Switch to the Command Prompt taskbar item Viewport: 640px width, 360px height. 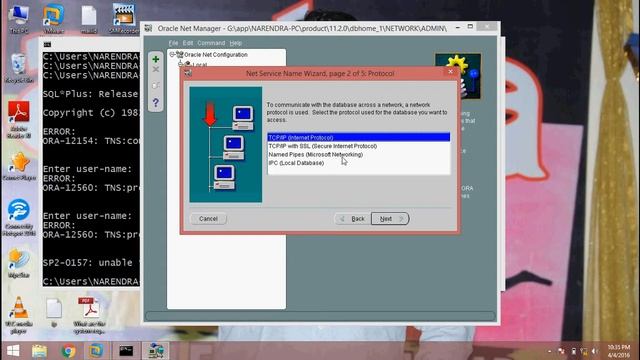(126, 351)
